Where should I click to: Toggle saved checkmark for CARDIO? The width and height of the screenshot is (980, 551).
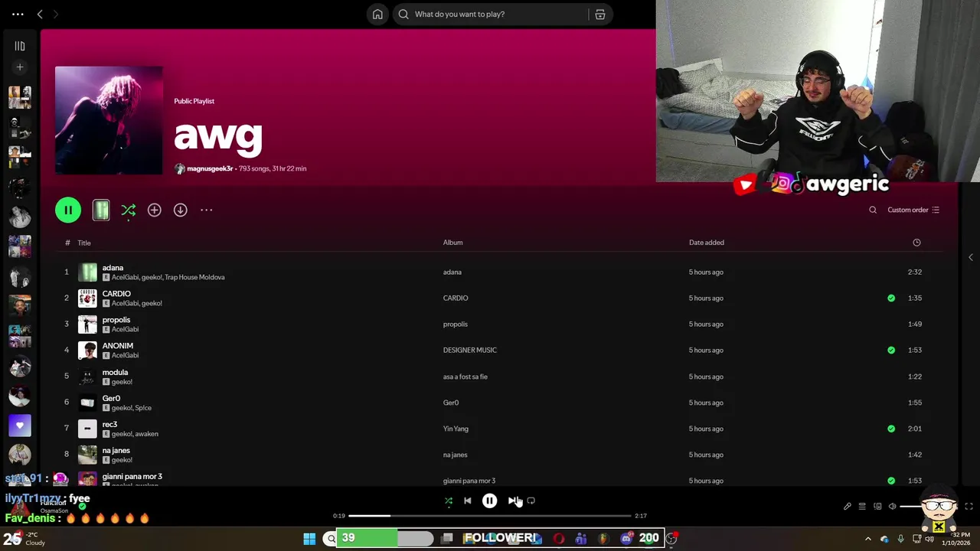891,298
